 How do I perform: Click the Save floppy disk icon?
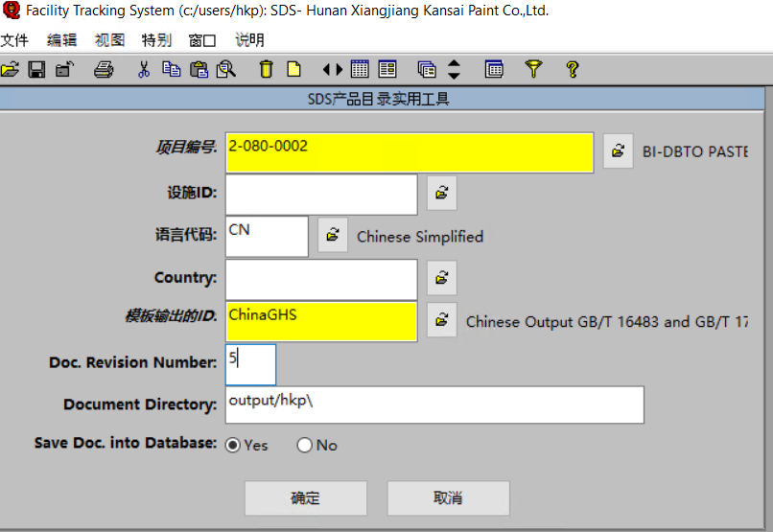click(x=37, y=69)
